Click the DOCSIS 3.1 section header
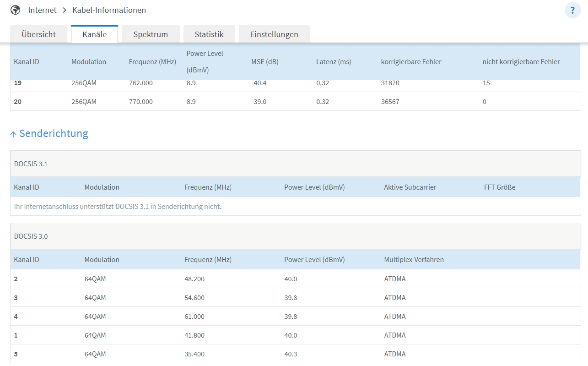Image resolution: width=588 pixels, height=366 pixels. click(x=31, y=164)
